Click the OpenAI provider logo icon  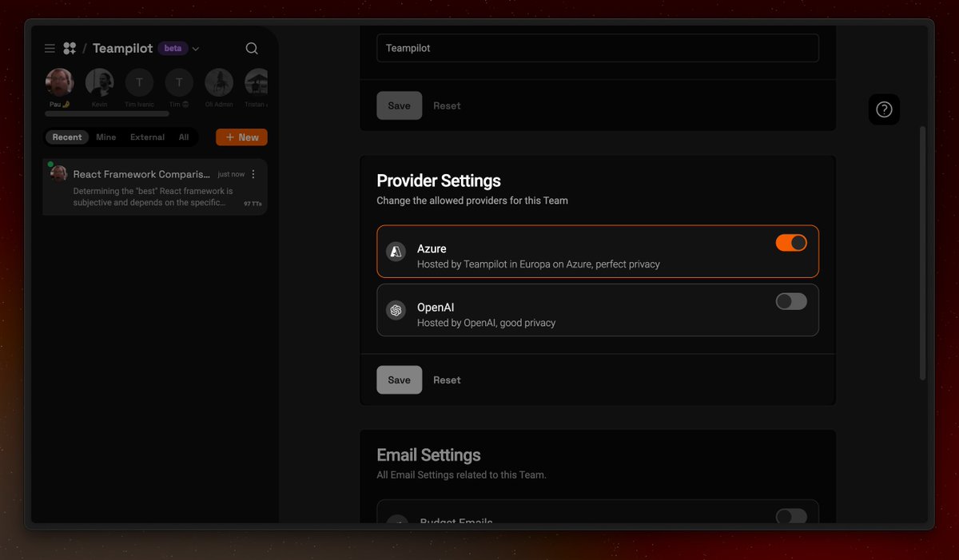click(396, 310)
